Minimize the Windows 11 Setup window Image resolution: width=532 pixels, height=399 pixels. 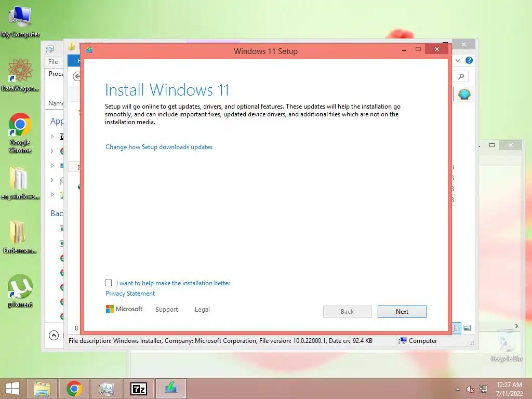pyautogui.click(x=404, y=50)
